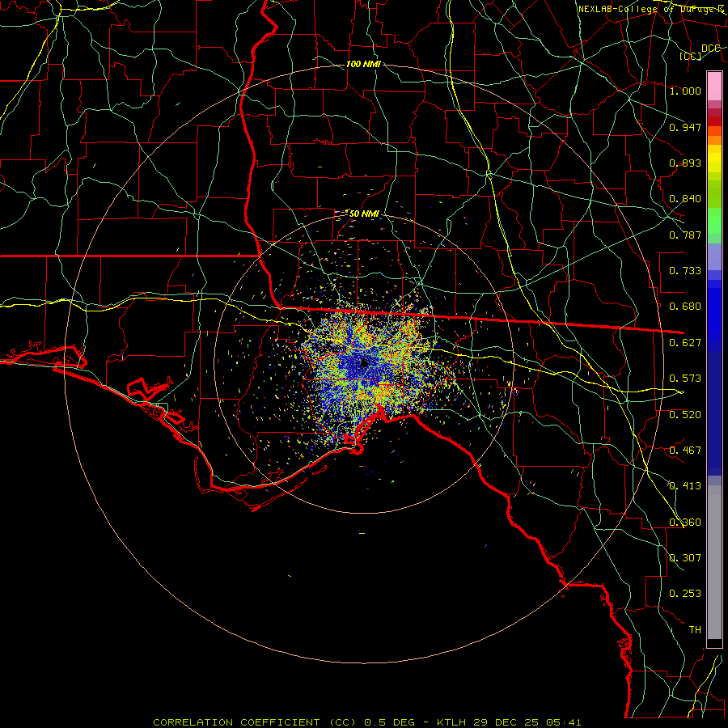Click the 1.000 scale value
The image size is (728, 728).
tap(685, 91)
